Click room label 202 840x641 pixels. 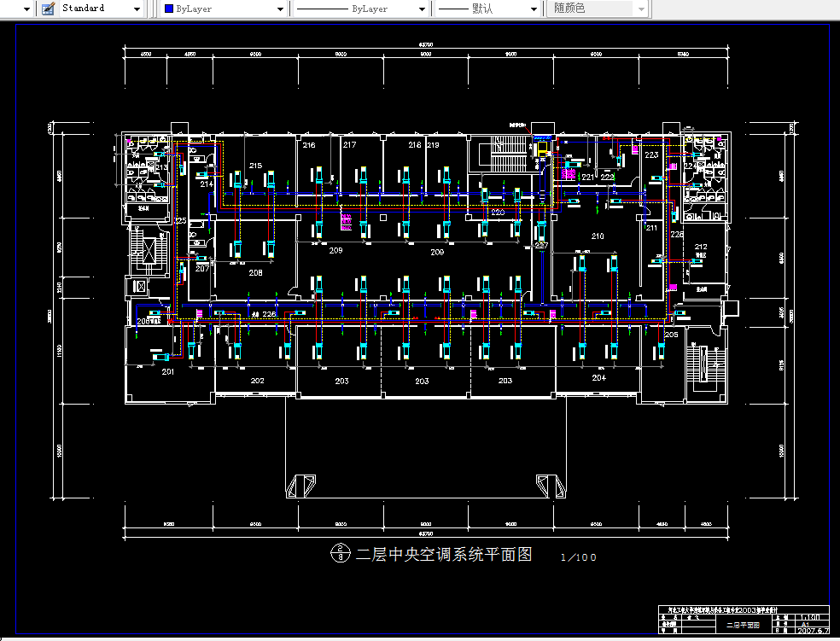[258, 381]
